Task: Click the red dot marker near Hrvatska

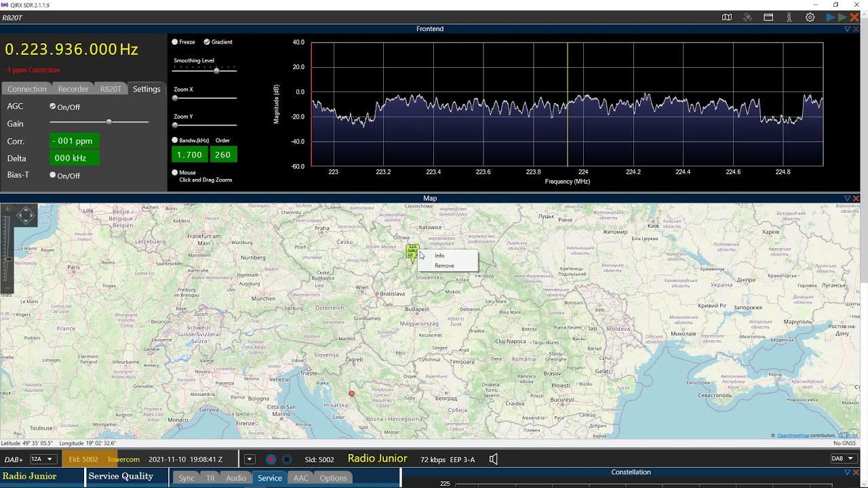Action: pos(351,393)
